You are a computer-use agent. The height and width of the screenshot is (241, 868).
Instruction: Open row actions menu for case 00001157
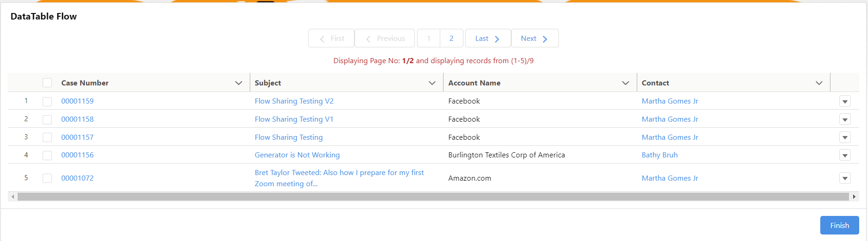point(845,137)
